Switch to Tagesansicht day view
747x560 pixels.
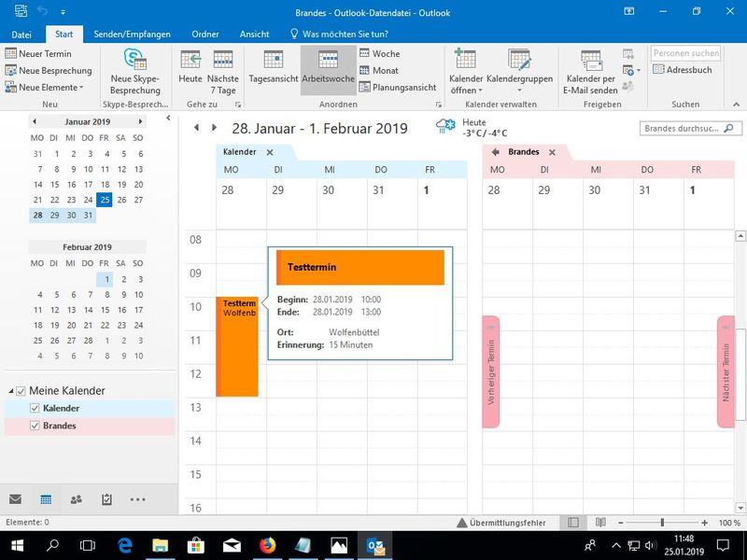click(x=274, y=66)
